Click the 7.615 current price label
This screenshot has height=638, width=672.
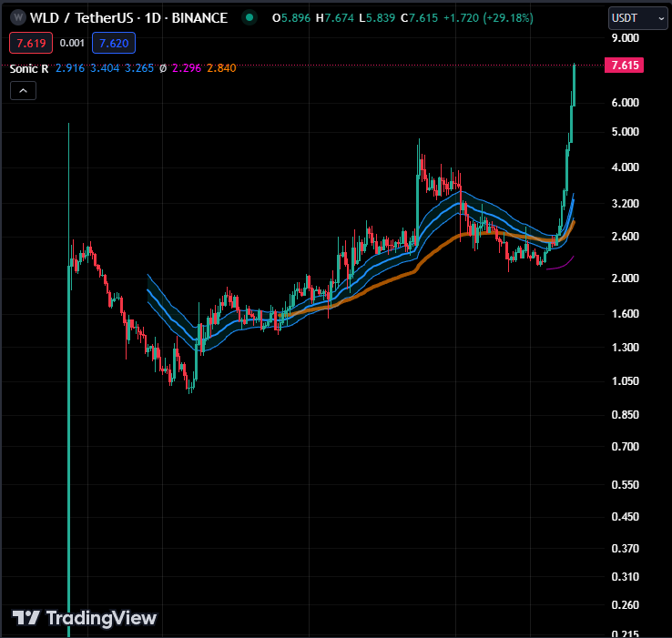click(x=624, y=66)
